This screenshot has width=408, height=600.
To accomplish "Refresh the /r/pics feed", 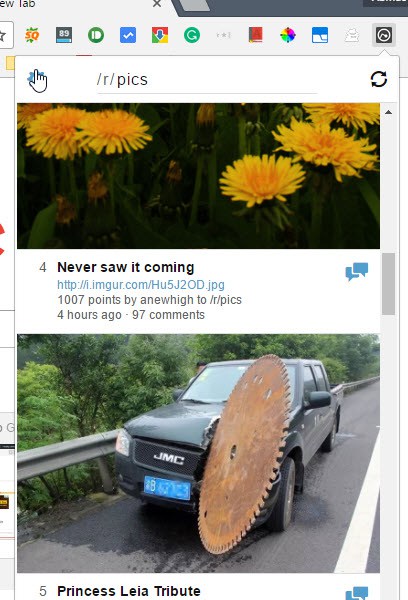I will 379,80.
